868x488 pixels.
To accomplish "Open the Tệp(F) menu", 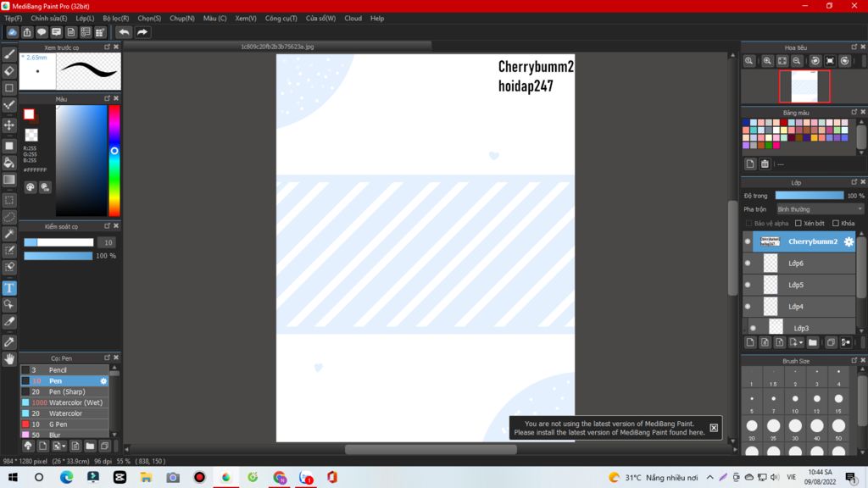I will click(x=14, y=19).
